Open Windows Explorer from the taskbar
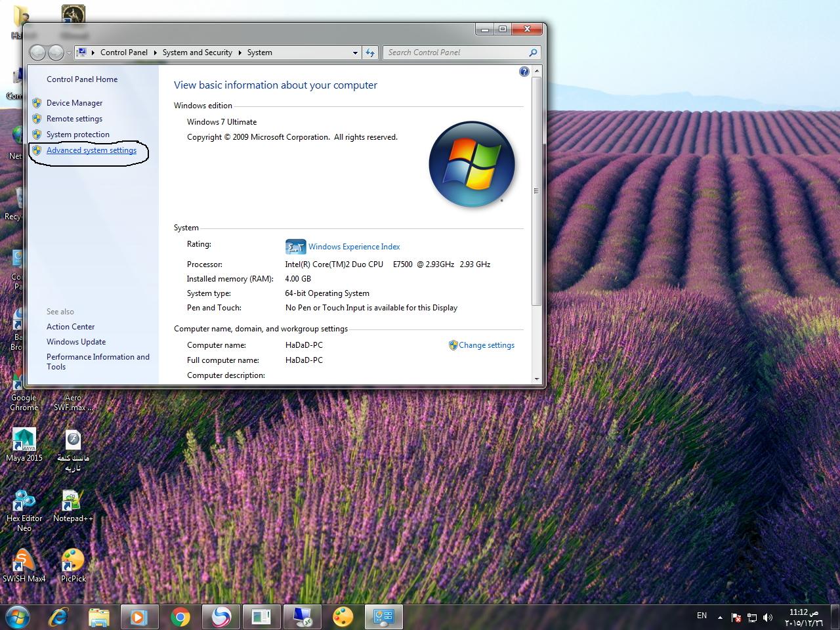Image resolution: width=840 pixels, height=630 pixels. tap(99, 617)
